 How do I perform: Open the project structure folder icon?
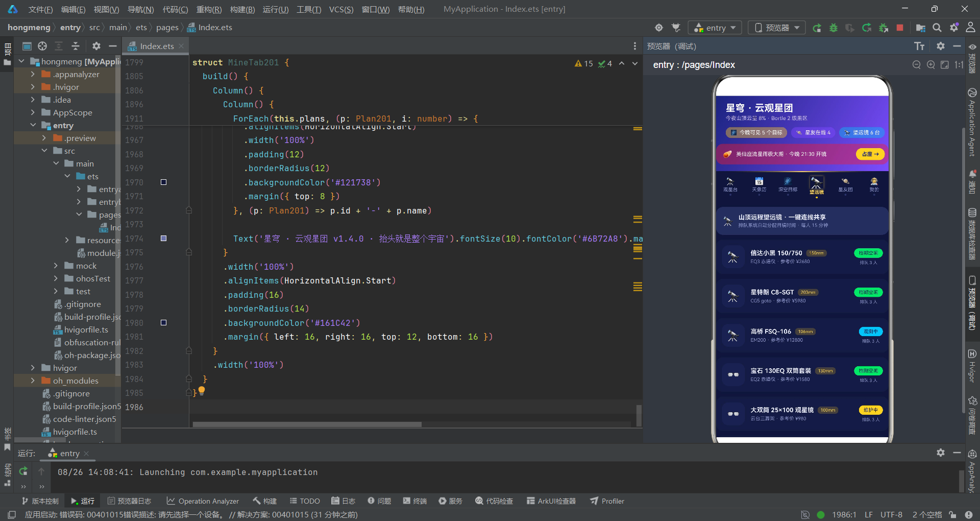point(921,28)
